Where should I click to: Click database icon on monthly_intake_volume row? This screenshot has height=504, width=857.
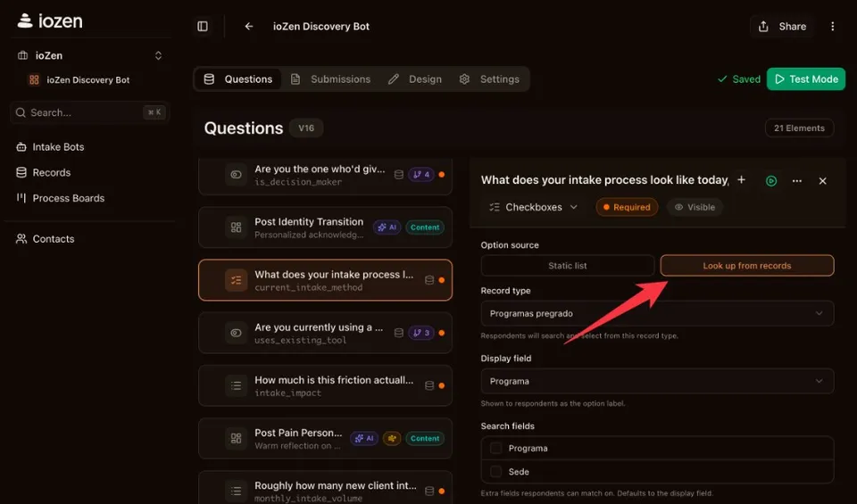(x=429, y=491)
